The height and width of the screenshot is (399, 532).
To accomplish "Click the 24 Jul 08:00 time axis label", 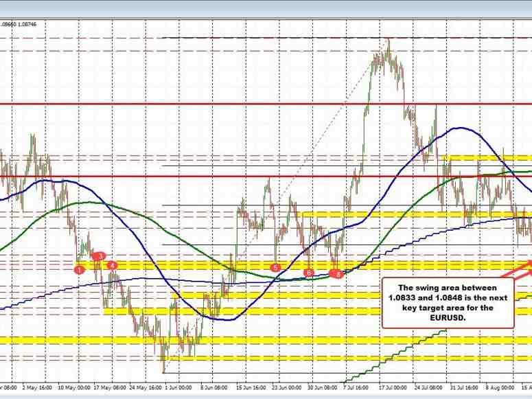I will pyautogui.click(x=428, y=387).
